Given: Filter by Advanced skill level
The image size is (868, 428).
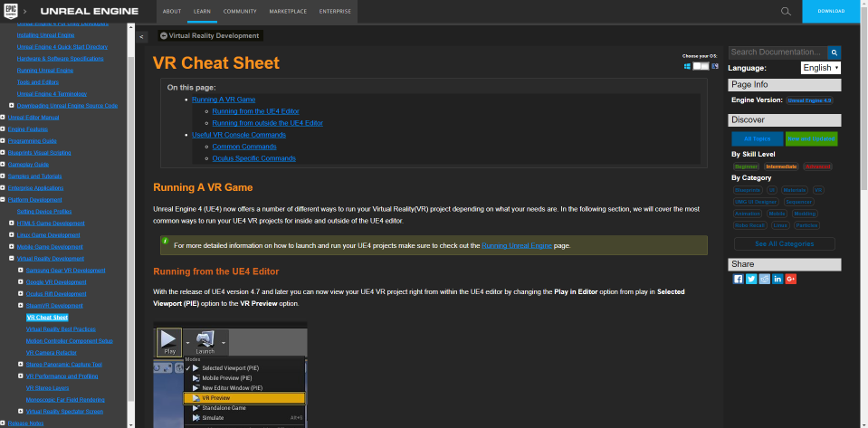Looking at the screenshot, I should [817, 166].
